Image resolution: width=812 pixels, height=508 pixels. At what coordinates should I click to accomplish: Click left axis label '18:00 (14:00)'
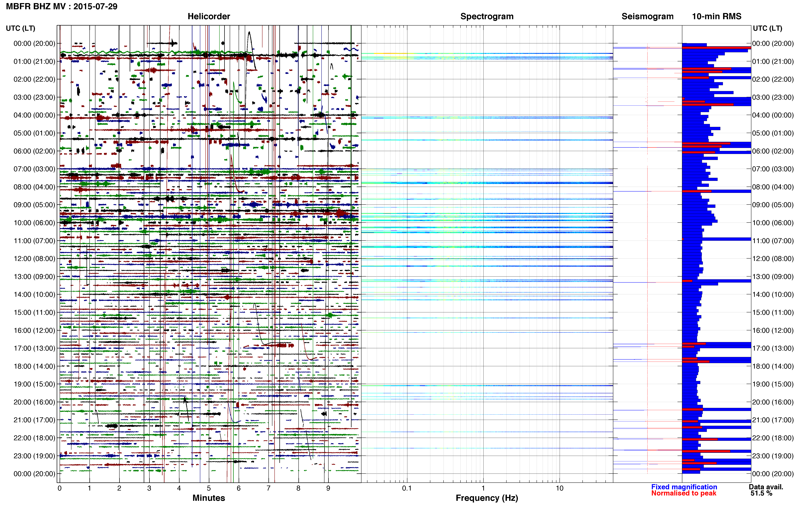pos(34,366)
